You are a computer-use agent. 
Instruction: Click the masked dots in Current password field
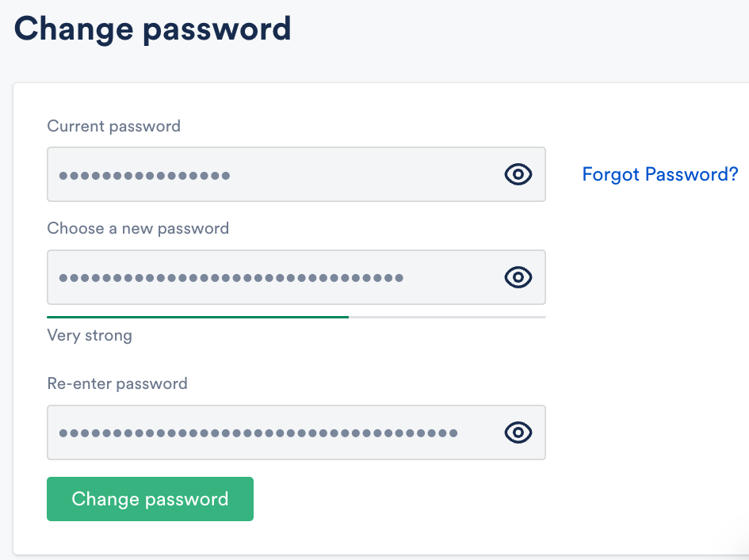tap(144, 175)
